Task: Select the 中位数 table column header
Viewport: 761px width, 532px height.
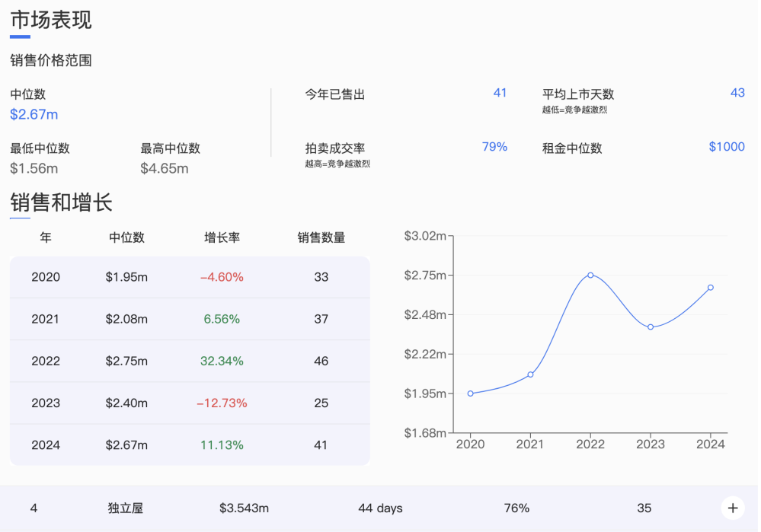Action: point(126,237)
